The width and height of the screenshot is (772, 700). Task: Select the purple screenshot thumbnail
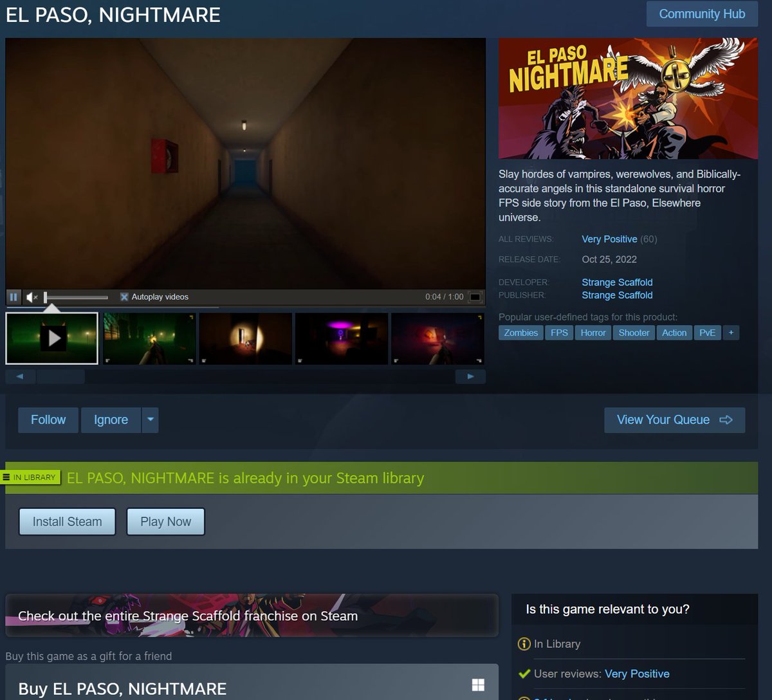341,337
